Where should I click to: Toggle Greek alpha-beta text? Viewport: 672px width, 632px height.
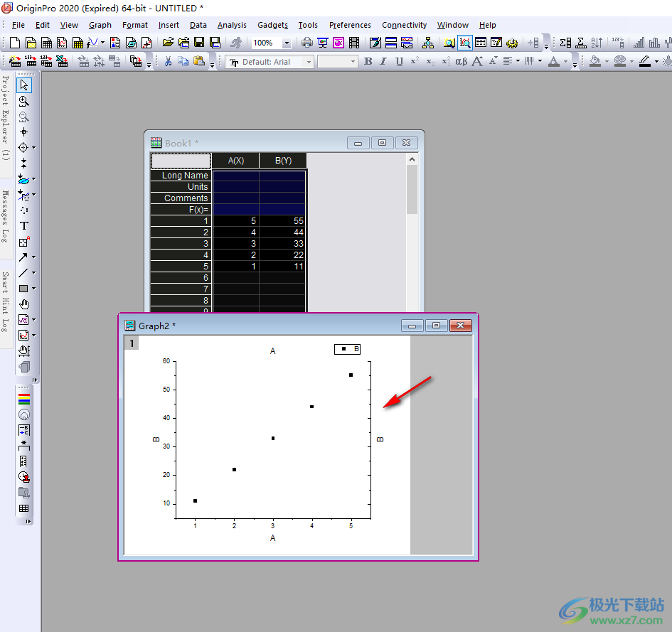461,62
